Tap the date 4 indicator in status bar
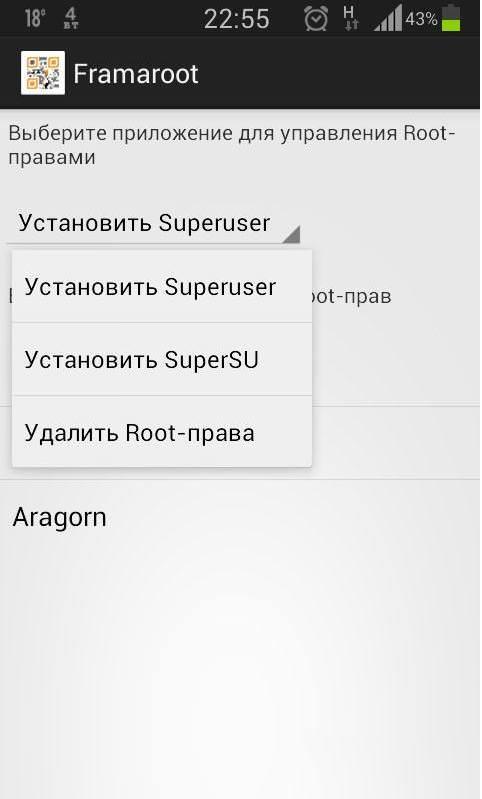 pos(71,18)
